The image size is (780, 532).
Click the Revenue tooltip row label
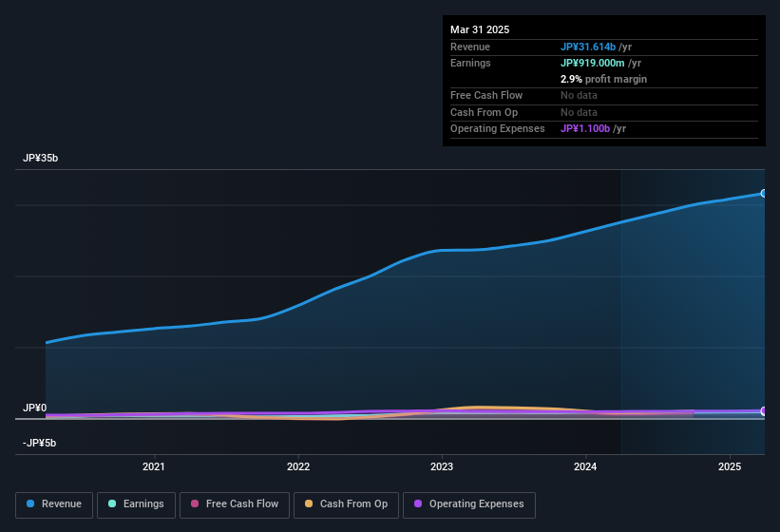tap(470, 47)
